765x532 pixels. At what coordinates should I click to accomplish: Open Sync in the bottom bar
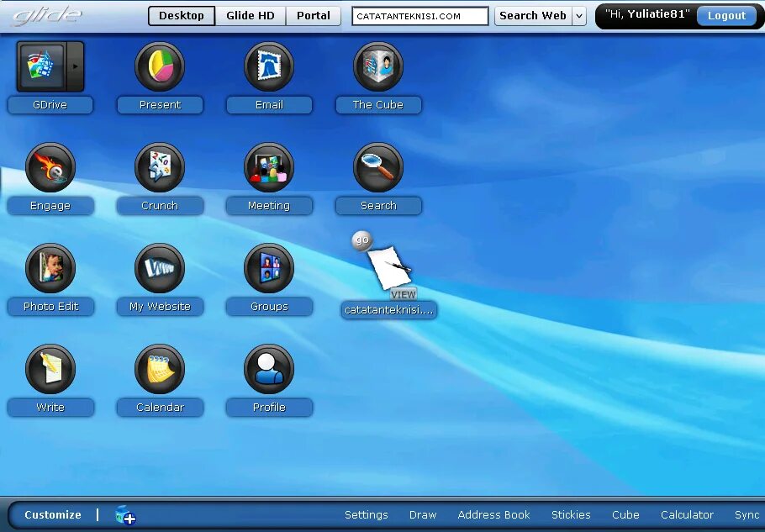[x=747, y=515]
